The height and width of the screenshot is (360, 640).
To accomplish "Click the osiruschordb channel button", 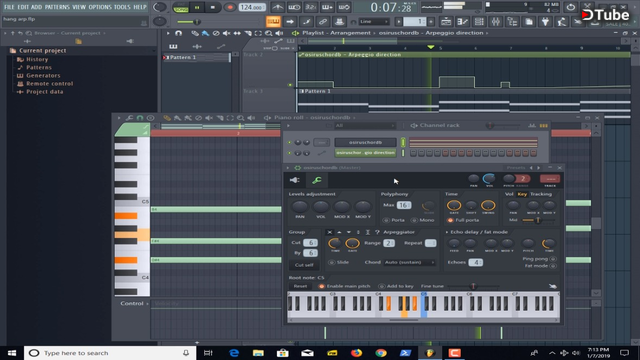I will click(x=365, y=142).
